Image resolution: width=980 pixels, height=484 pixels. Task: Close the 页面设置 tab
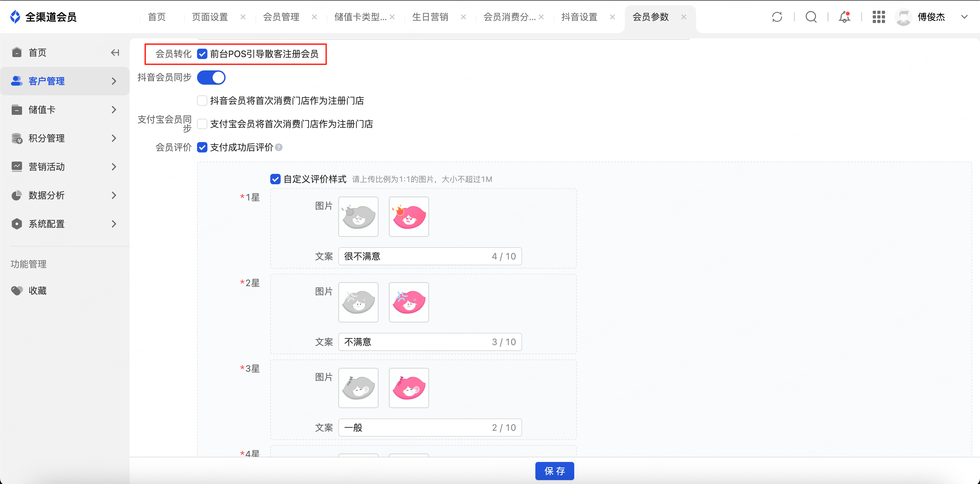[243, 17]
